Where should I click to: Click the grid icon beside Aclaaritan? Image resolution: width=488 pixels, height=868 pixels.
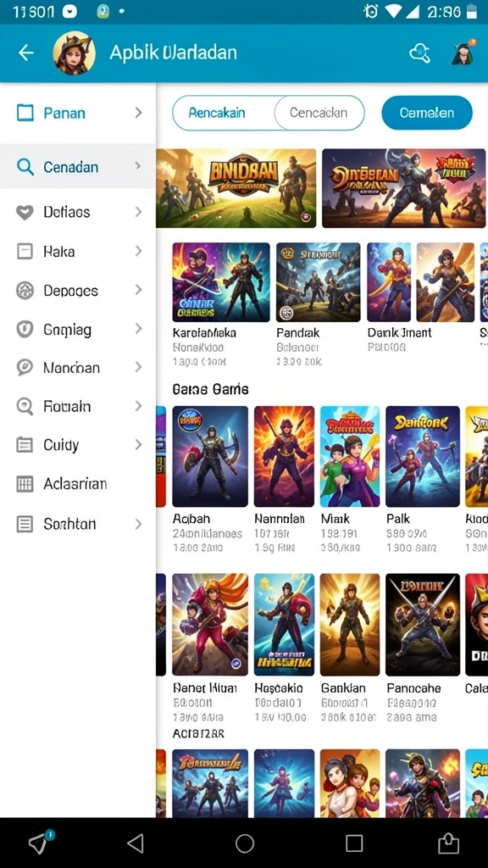pyautogui.click(x=25, y=484)
